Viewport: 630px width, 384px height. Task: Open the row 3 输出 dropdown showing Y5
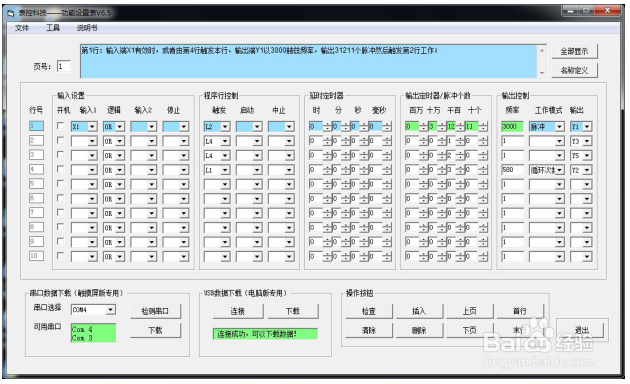tap(581, 155)
